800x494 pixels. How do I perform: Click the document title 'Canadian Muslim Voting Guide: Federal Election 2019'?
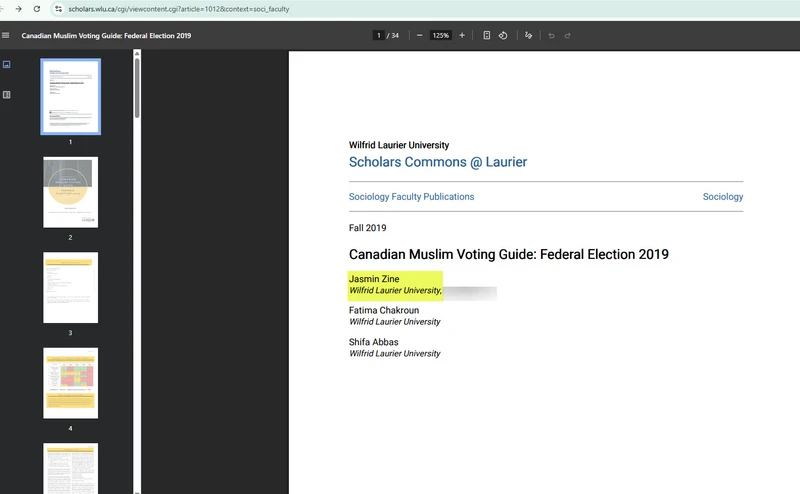[509, 255]
